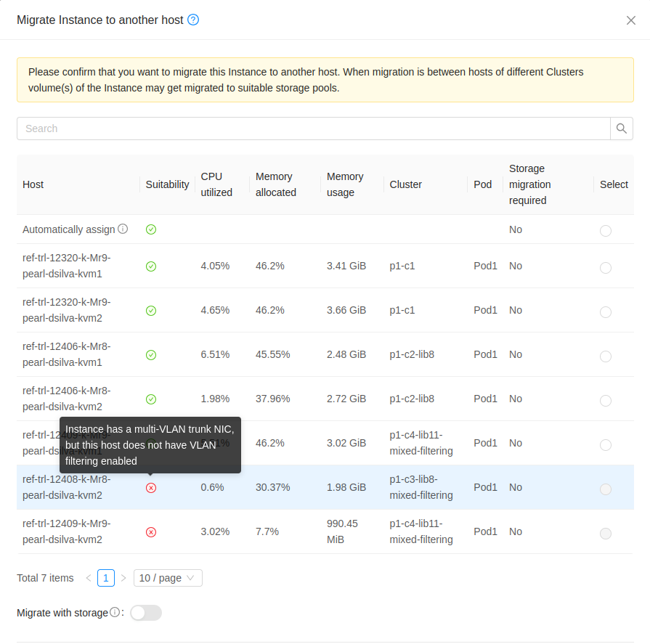Select radio for ref-trl-12320 kvm1 host
Image resolution: width=650 pixels, height=644 pixels.
coord(606,268)
